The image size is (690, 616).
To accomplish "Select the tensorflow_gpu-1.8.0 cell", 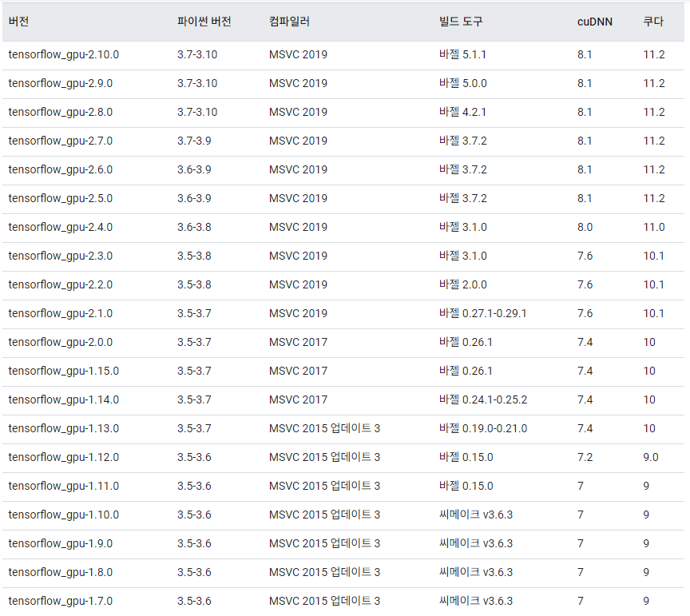I will coord(61,572).
